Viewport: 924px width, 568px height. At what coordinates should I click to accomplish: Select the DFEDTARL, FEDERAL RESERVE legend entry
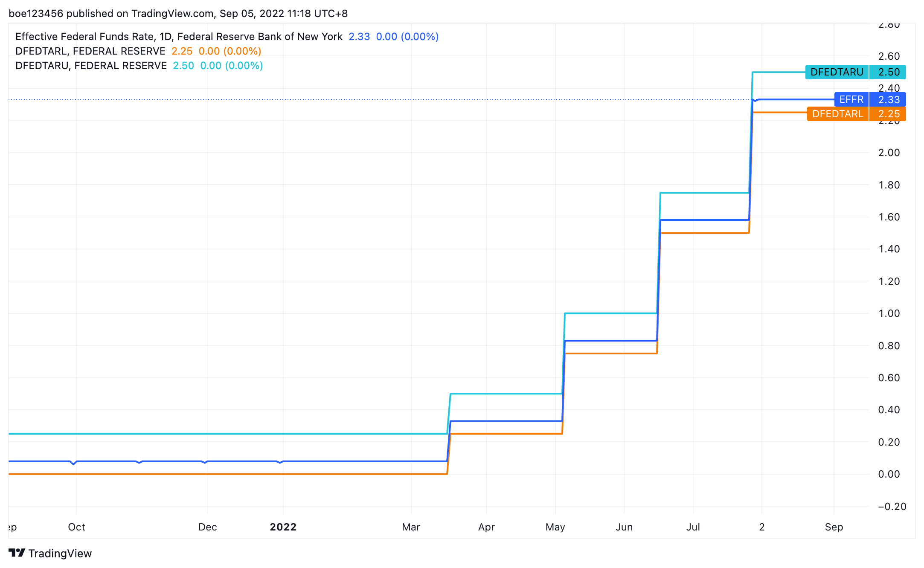[x=90, y=51]
